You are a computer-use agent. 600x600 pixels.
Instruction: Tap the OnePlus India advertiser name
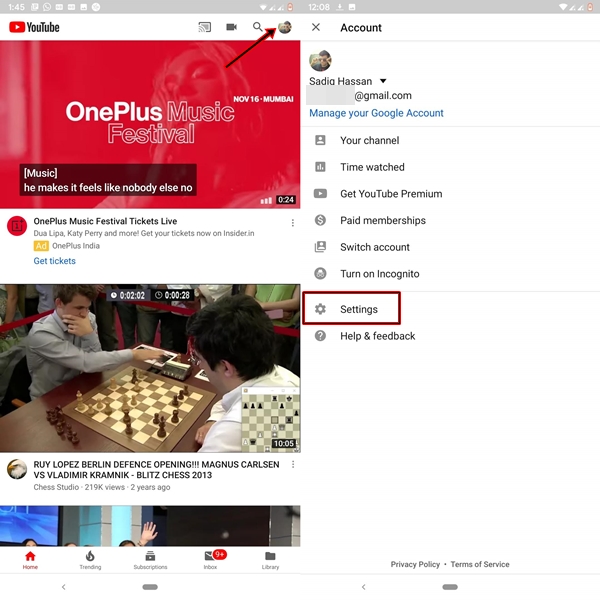pos(76,246)
